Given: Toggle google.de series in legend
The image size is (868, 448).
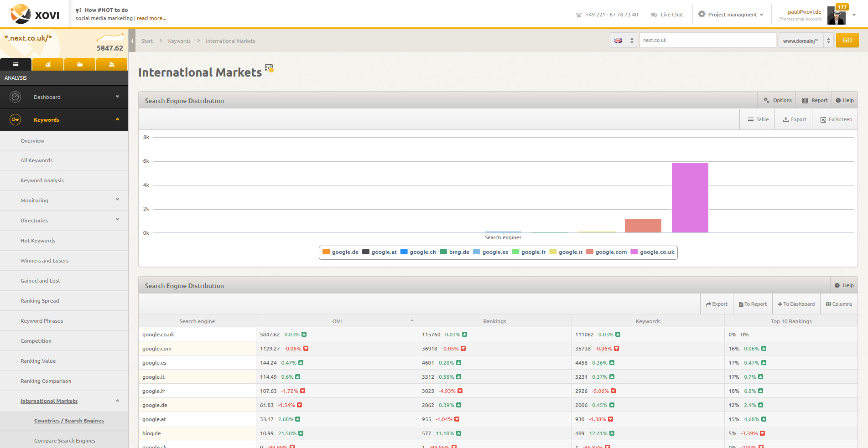Looking at the screenshot, I should [340, 252].
